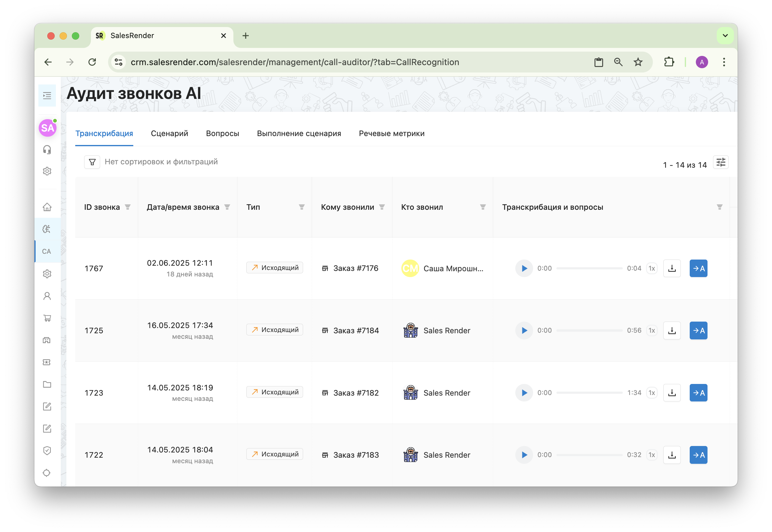
Task: Expand the browser tab search chevron
Action: click(x=725, y=35)
